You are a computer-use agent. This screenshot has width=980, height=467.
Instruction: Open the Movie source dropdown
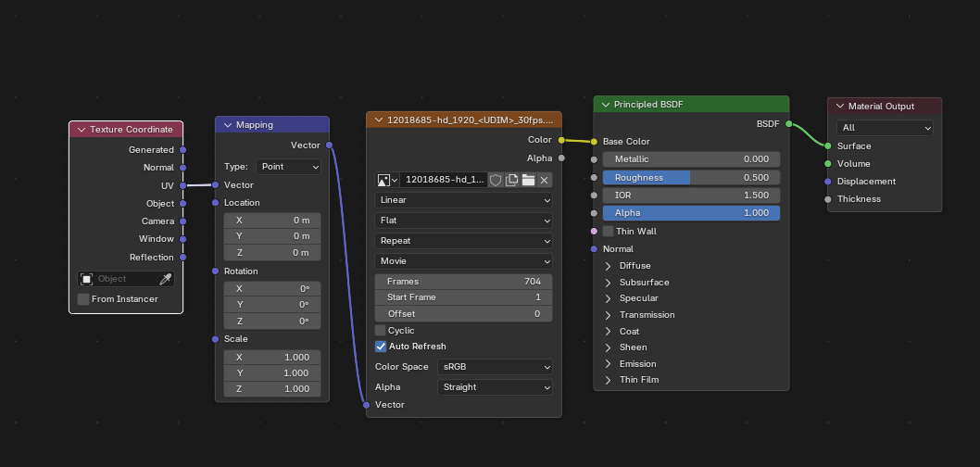click(463, 260)
